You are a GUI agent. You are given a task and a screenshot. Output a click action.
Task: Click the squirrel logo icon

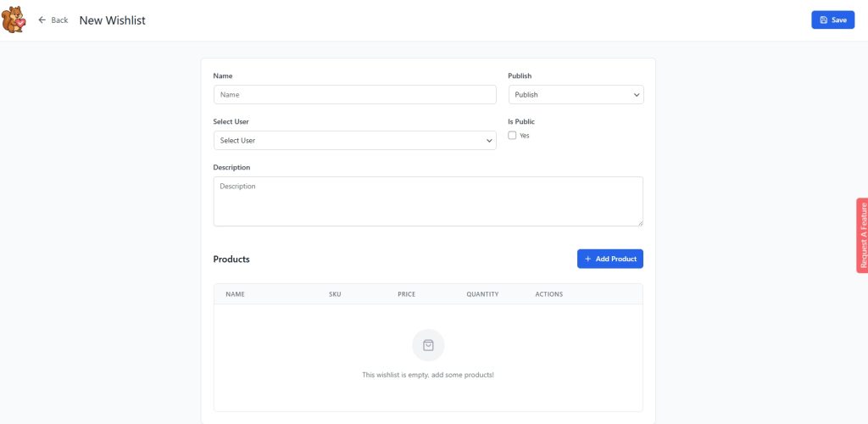pyautogui.click(x=14, y=20)
